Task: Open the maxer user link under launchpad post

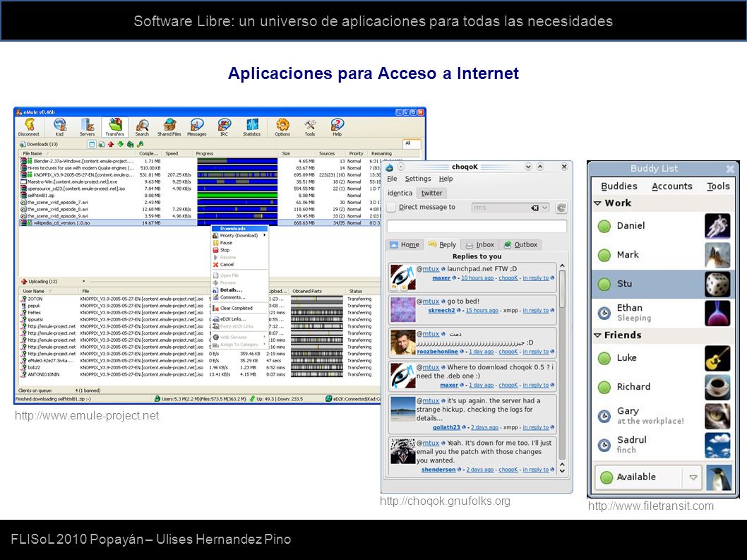Action: click(441, 278)
